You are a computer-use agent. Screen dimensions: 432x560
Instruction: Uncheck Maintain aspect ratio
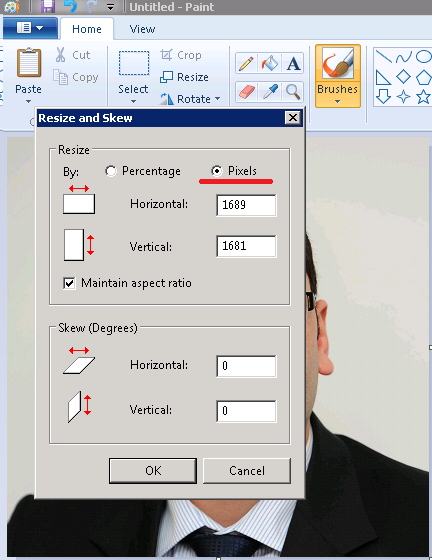click(x=69, y=283)
